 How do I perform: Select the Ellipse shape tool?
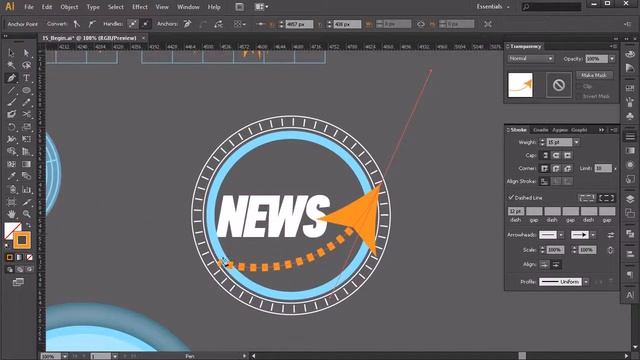coord(27,90)
